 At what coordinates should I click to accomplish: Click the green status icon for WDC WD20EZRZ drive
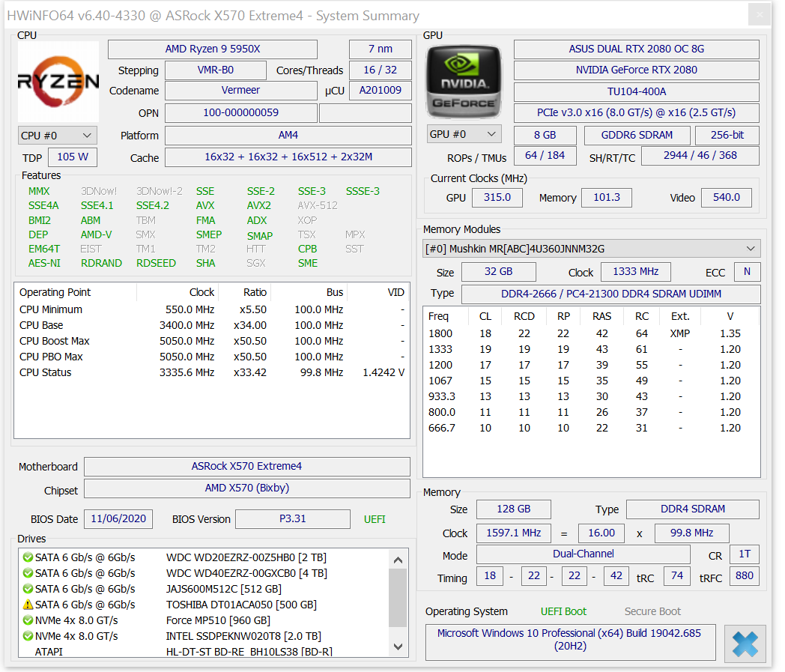(x=28, y=557)
